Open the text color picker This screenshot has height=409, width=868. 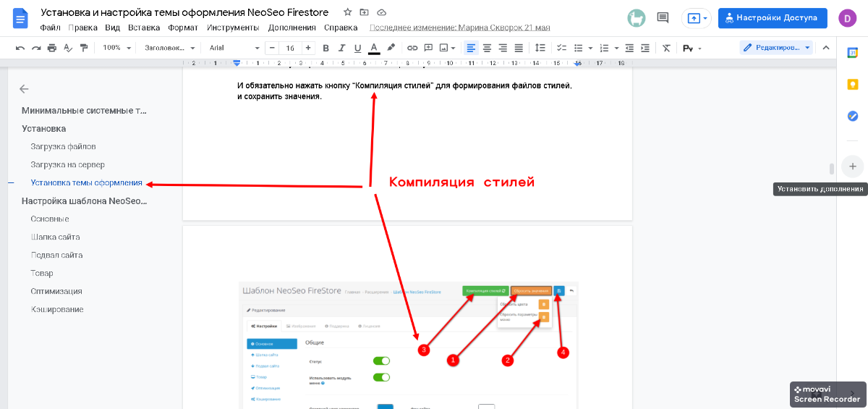click(374, 48)
